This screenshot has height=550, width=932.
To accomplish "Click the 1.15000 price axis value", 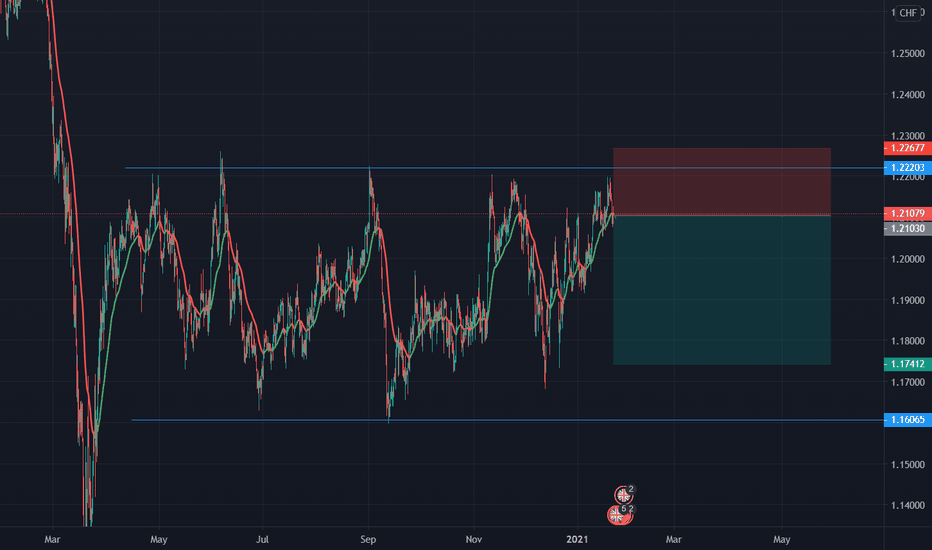I will pyautogui.click(x=908, y=464).
